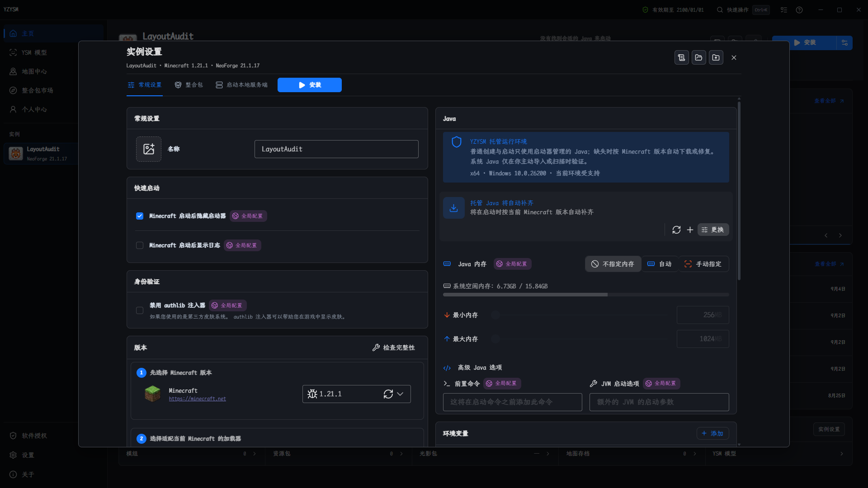Switch to the 启动本地服务端 tab

pyautogui.click(x=241, y=85)
